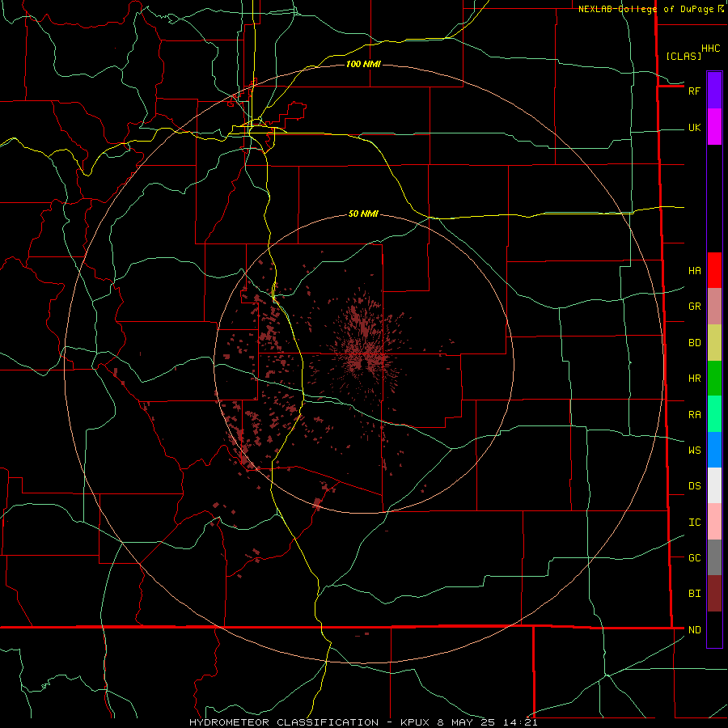The width and height of the screenshot is (728, 728).
Task: Click the 'NEXLAB-College of DuPage' credit text
Action: 645,9
